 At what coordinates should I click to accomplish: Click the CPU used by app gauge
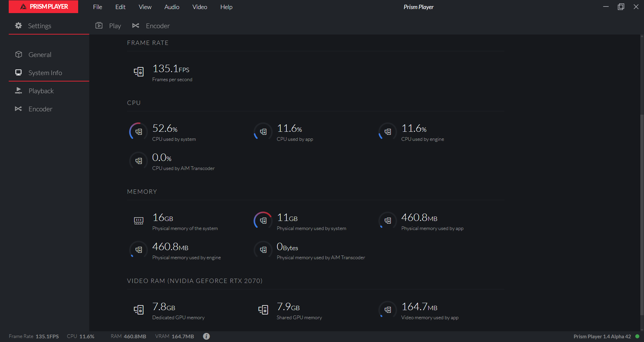tap(263, 131)
